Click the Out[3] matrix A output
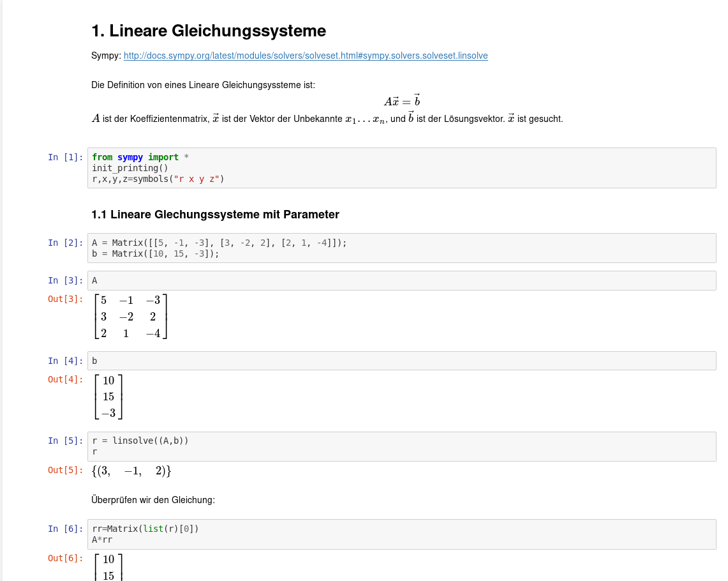Screen dimensions: 728x581 (x=130, y=316)
